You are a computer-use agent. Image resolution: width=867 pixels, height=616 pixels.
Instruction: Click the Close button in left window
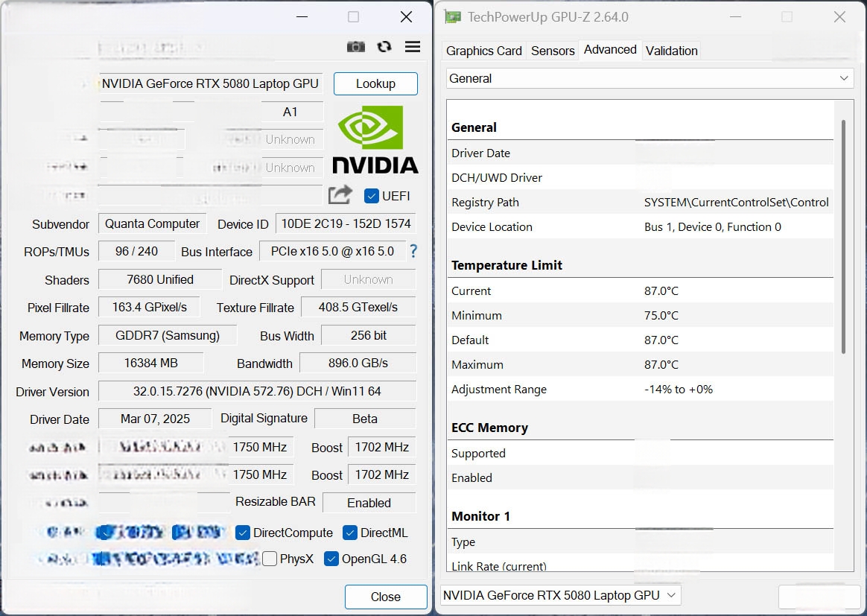[386, 597]
